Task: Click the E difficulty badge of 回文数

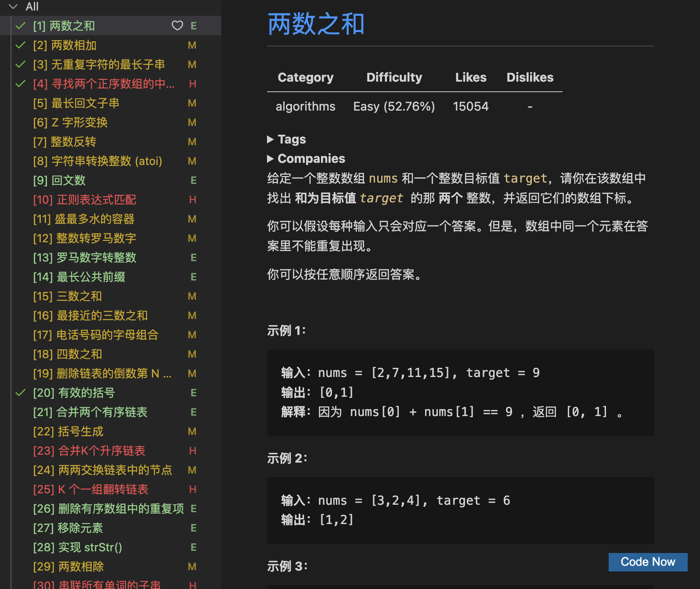Action: point(193,180)
